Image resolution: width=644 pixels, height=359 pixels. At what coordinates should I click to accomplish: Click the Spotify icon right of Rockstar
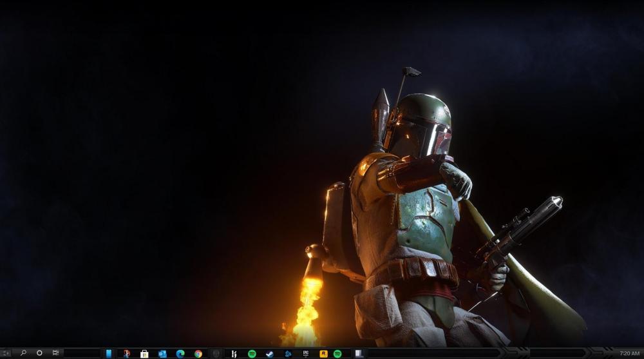(337, 353)
